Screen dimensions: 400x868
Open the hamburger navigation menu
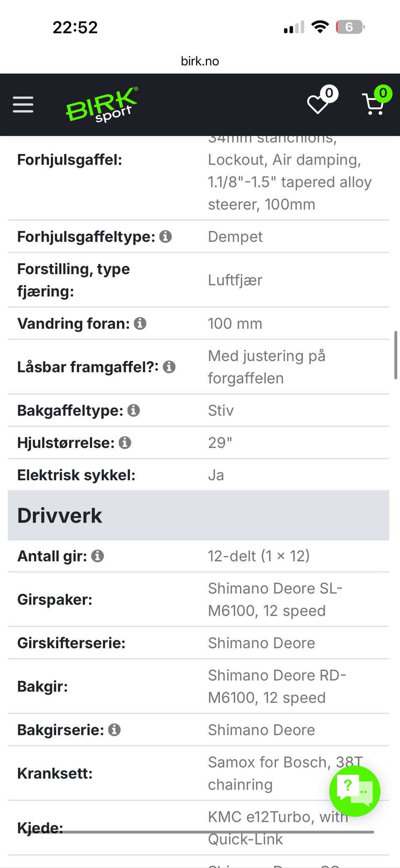[x=23, y=104]
